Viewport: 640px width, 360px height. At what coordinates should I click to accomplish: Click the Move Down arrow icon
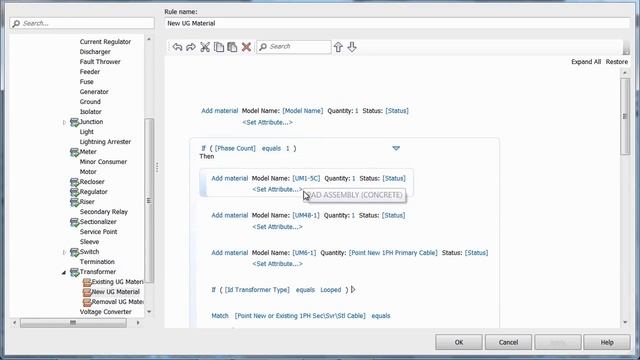tap(352, 47)
